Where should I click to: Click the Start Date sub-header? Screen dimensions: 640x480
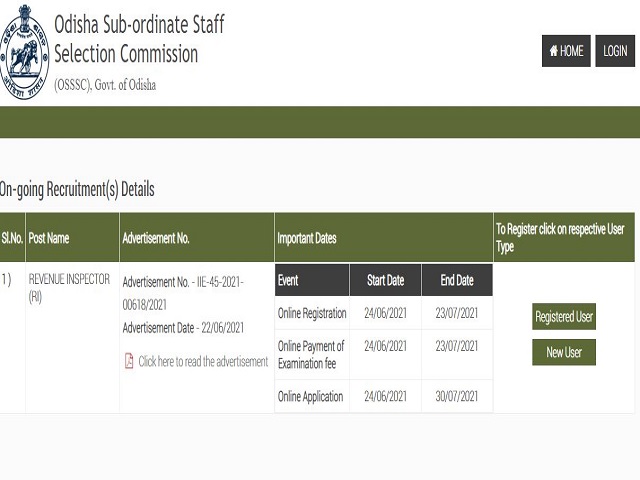click(385, 280)
